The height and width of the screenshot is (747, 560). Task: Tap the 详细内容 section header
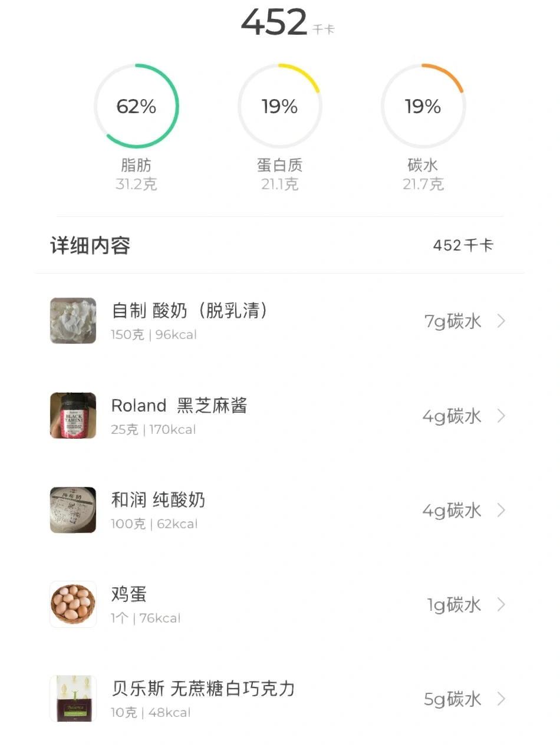90,245
